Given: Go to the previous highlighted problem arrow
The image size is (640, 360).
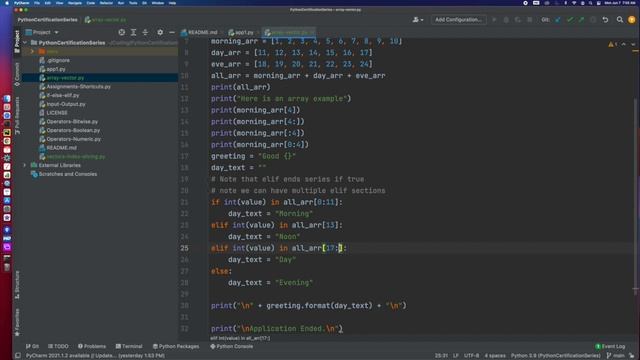Looking at the screenshot, I should [624, 44].
